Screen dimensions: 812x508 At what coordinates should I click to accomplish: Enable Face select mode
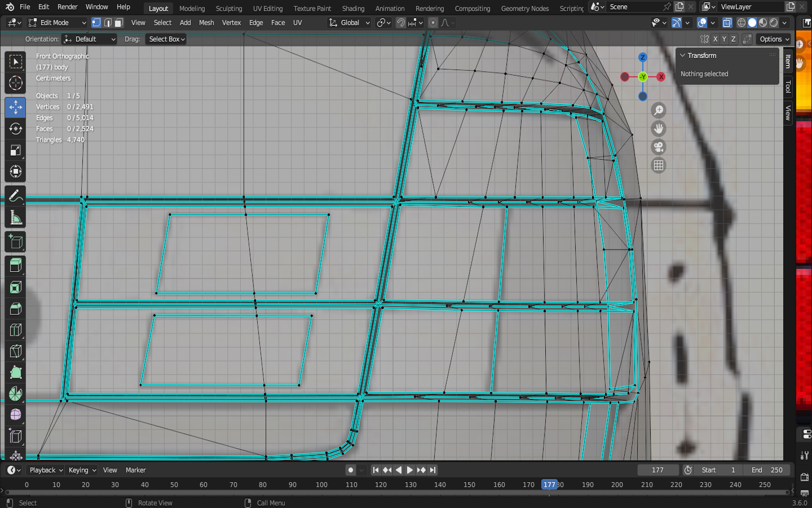118,23
